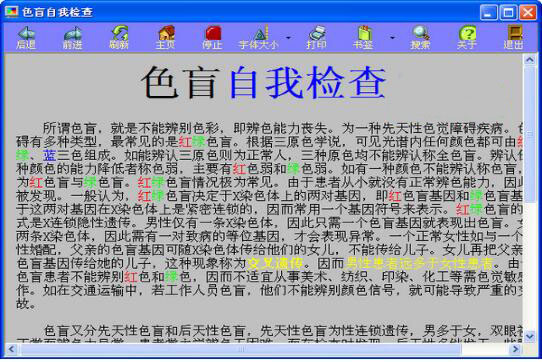Image resolution: width=542 pixels, height=362 pixels.
Task: Click the app icon in title bar
Action: click(11, 12)
